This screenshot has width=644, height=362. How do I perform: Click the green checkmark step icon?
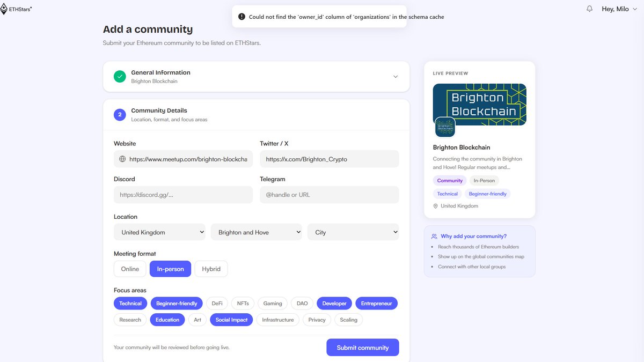[120, 77]
